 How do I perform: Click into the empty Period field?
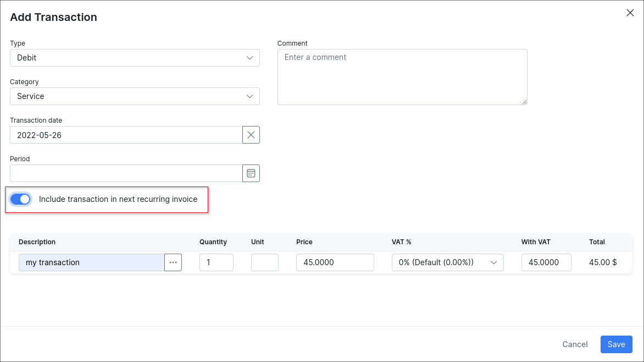126,173
